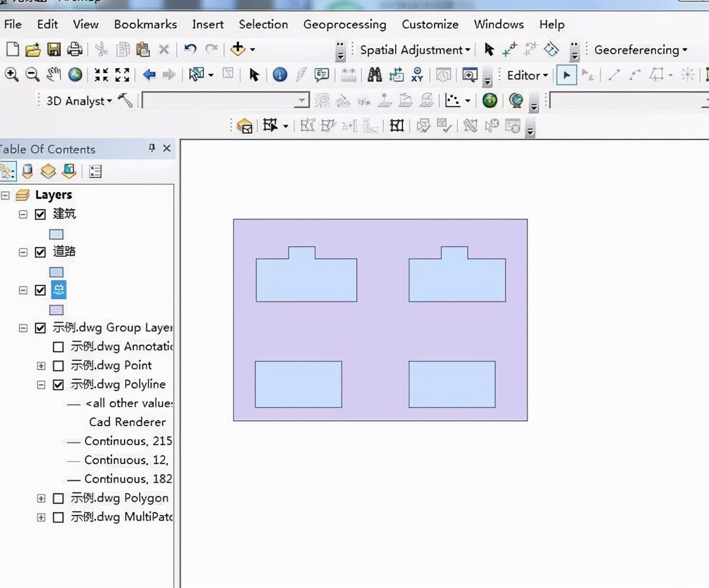Open the Geoprocessing menu
This screenshot has height=588, width=709.
[x=345, y=24]
